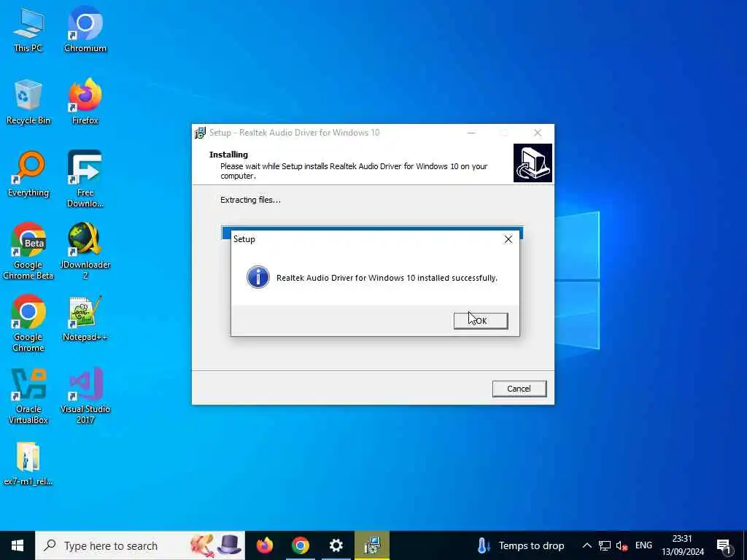Screen dimensions: 747x560
Task: Open the Temps to drop weather widget
Action: click(521, 545)
